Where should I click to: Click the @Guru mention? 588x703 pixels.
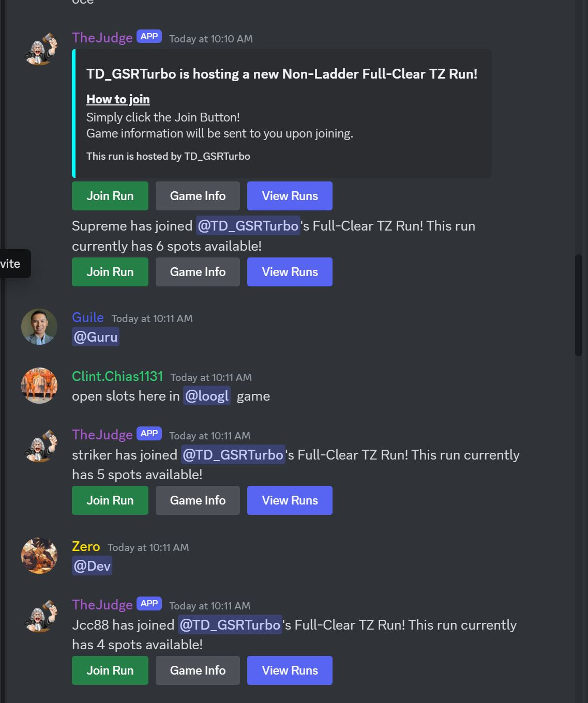click(96, 337)
